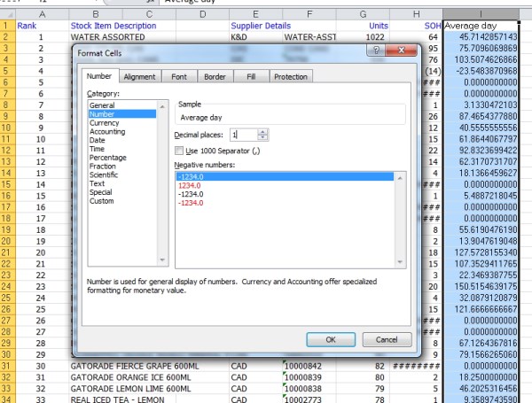Image resolution: width=532 pixels, height=403 pixels.
Task: Select Time category
Action: click(122, 149)
